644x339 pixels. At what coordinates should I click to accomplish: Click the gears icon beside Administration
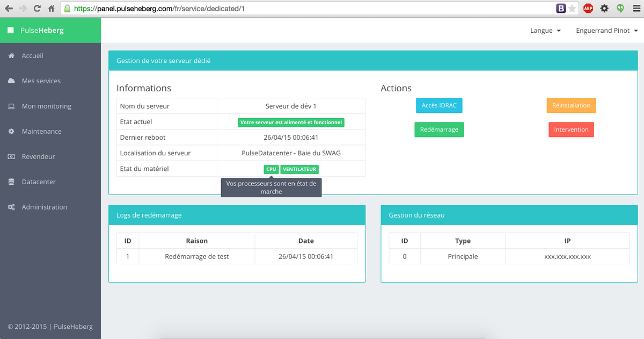point(11,207)
